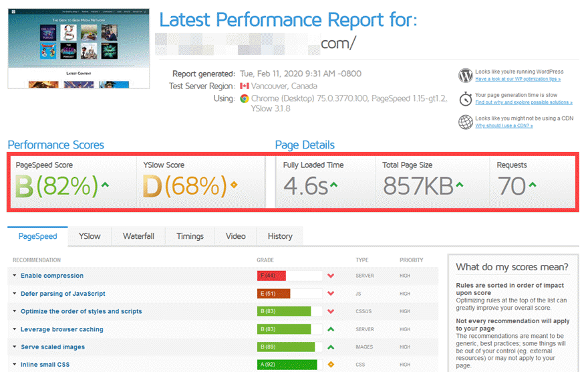Switch to the YSlow tab
This screenshot has width=588, height=372.
tap(90, 236)
